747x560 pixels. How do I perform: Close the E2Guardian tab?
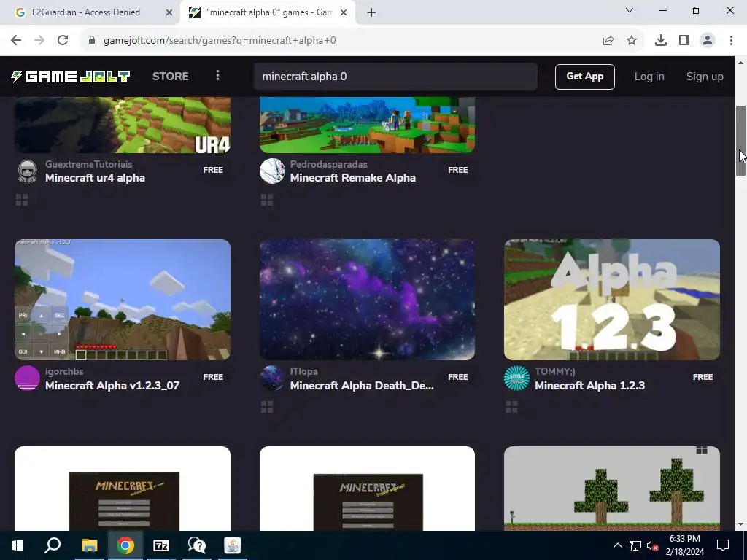(x=169, y=12)
